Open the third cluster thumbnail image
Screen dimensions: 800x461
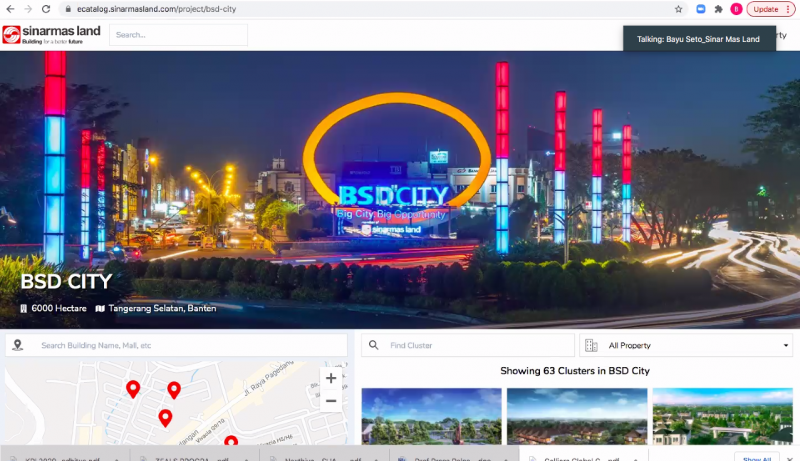[x=722, y=416]
